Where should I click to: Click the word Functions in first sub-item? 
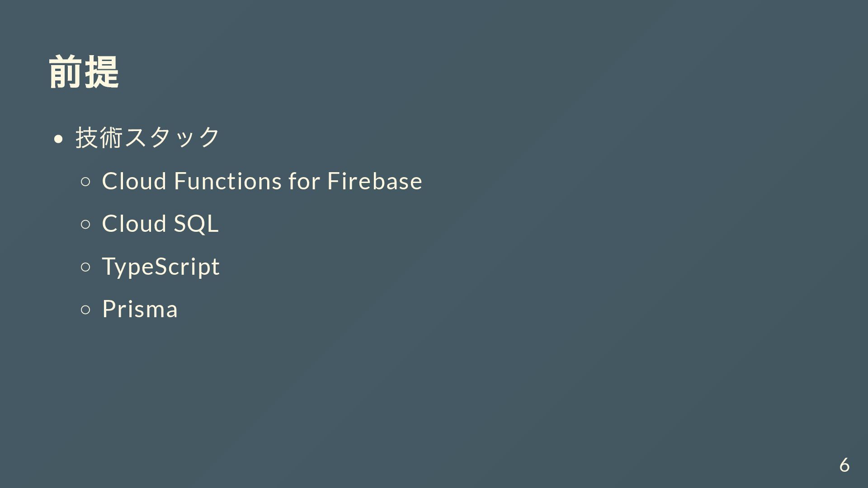click(228, 181)
